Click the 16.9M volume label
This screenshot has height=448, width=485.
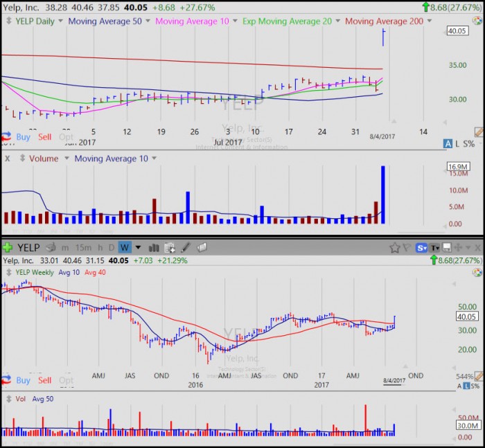[459, 167]
